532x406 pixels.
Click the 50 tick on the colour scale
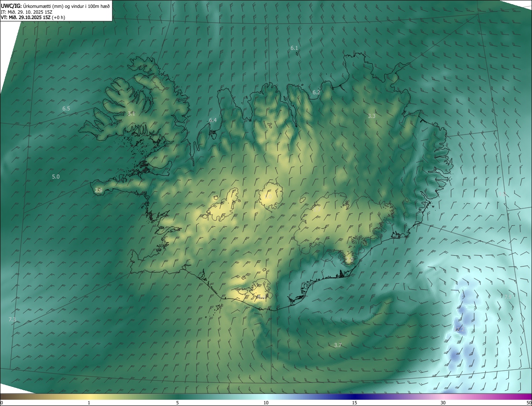[x=529, y=403]
